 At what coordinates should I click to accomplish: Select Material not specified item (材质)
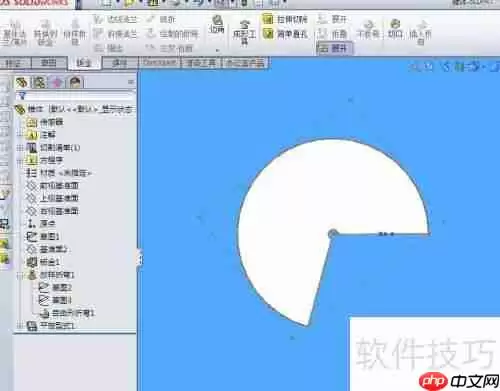59,173
